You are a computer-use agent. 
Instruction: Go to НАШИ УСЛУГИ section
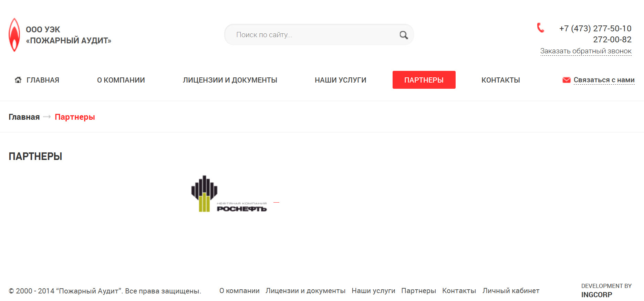(x=341, y=80)
